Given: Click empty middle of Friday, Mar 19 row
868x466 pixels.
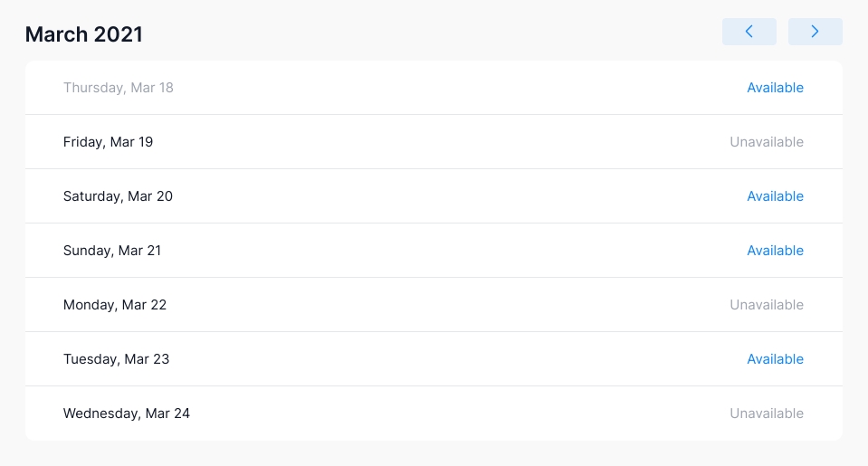Looking at the screenshot, I should tap(434, 142).
